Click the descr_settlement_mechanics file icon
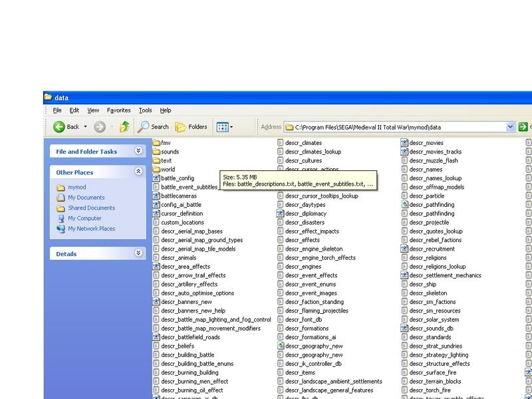This screenshot has height=399, width=532. (x=404, y=275)
